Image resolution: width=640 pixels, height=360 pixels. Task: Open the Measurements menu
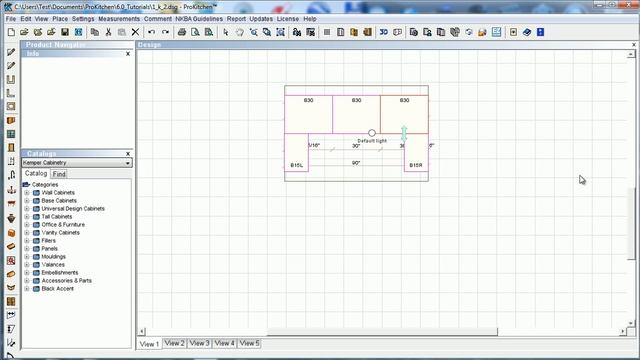click(x=119, y=19)
